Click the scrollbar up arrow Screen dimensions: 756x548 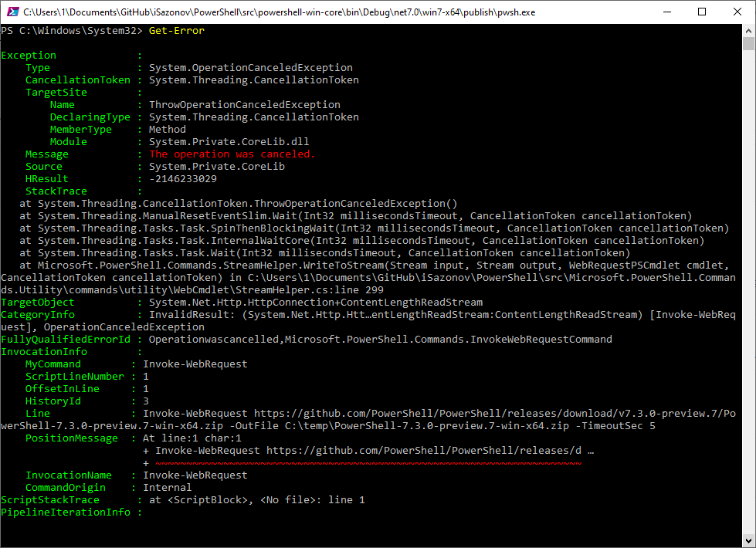(748, 31)
